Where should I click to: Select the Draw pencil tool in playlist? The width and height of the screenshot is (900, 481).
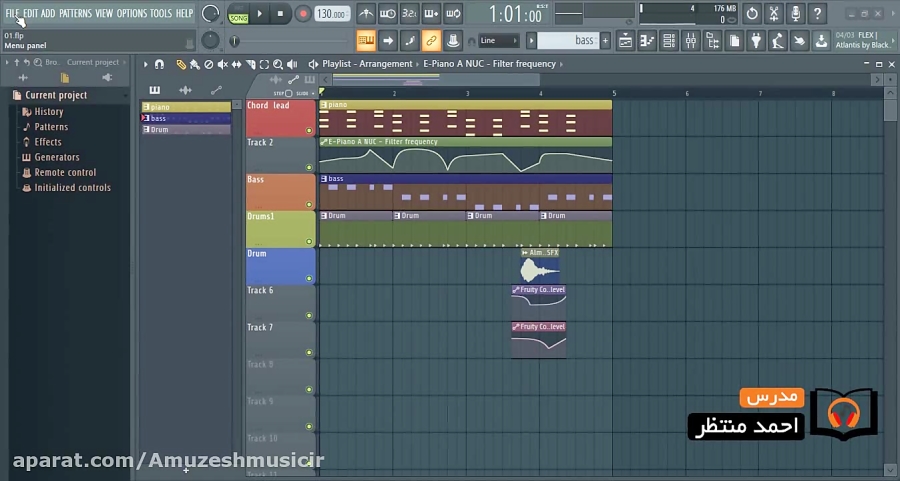pos(181,65)
